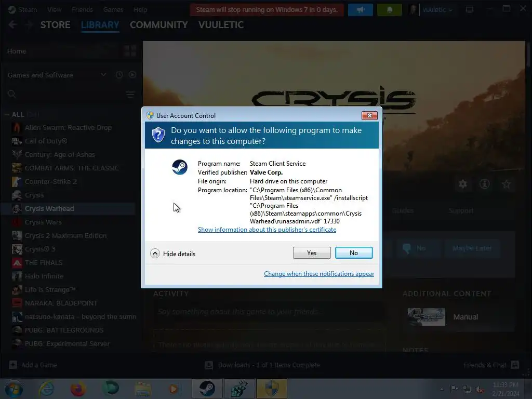
Task: Collapse details with Hide details chevron
Action: pyautogui.click(x=155, y=254)
